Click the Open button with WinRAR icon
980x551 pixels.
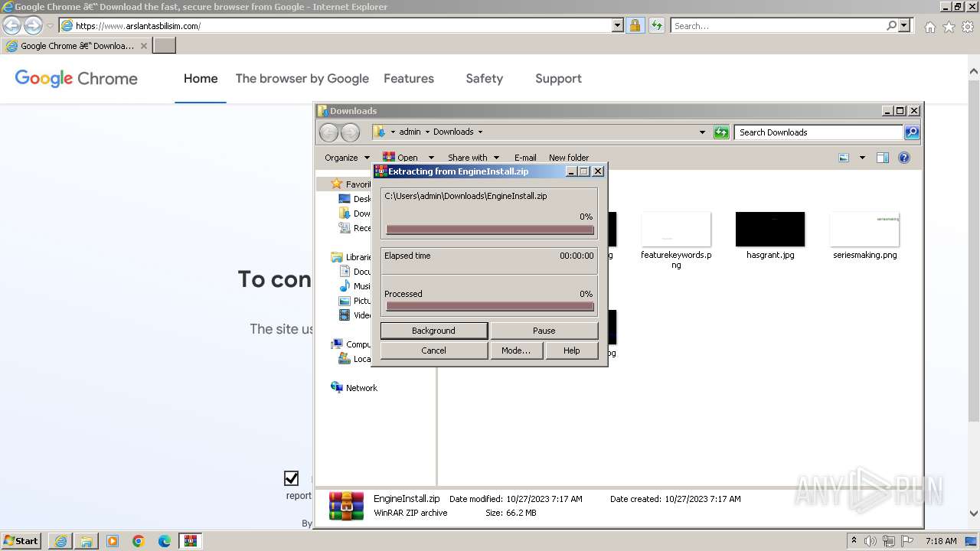click(x=400, y=158)
